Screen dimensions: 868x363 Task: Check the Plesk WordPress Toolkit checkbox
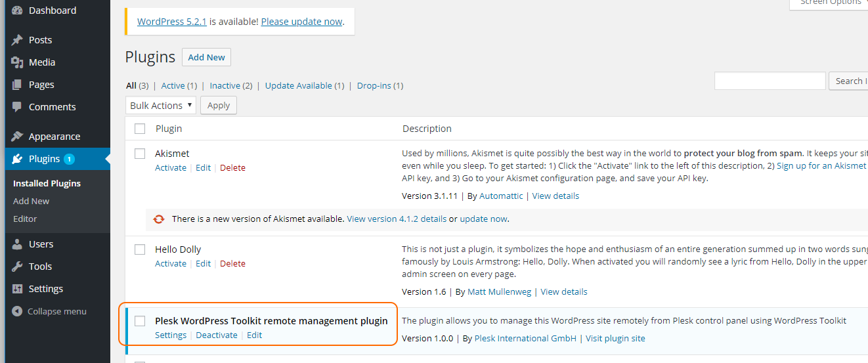click(140, 321)
